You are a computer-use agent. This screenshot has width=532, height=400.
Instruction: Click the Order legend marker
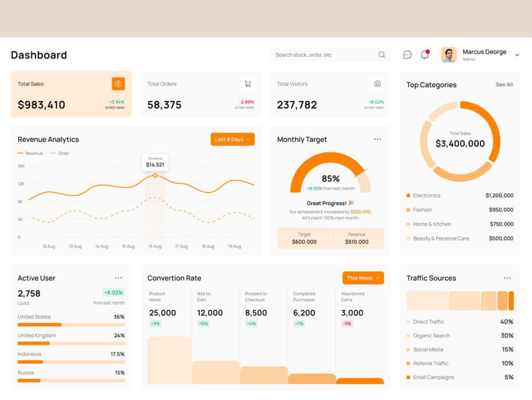pyautogui.click(x=53, y=153)
